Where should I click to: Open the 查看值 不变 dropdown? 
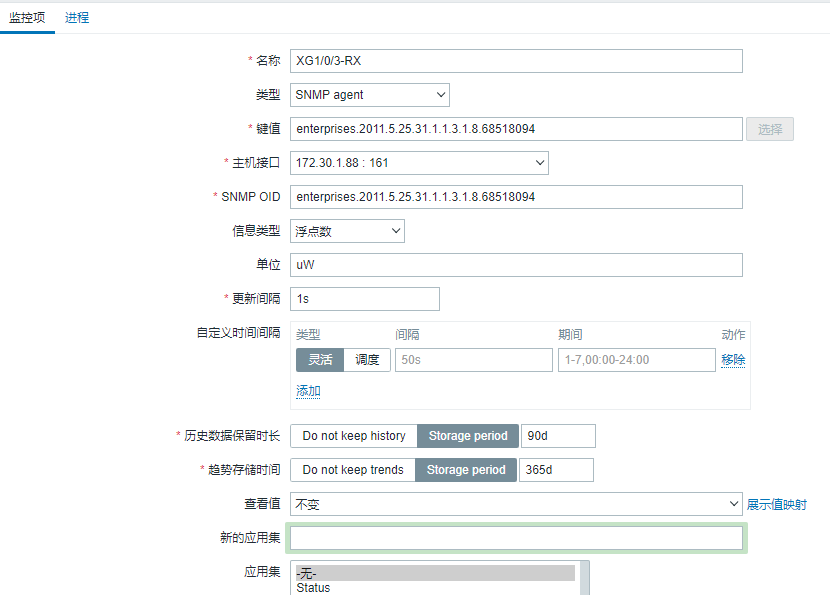(x=516, y=505)
